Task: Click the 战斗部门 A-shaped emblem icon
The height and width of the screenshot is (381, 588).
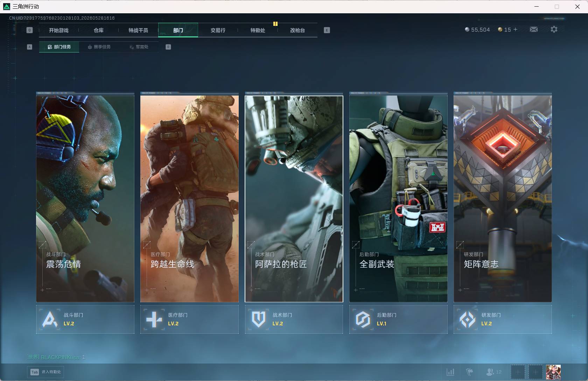Action: tap(50, 319)
